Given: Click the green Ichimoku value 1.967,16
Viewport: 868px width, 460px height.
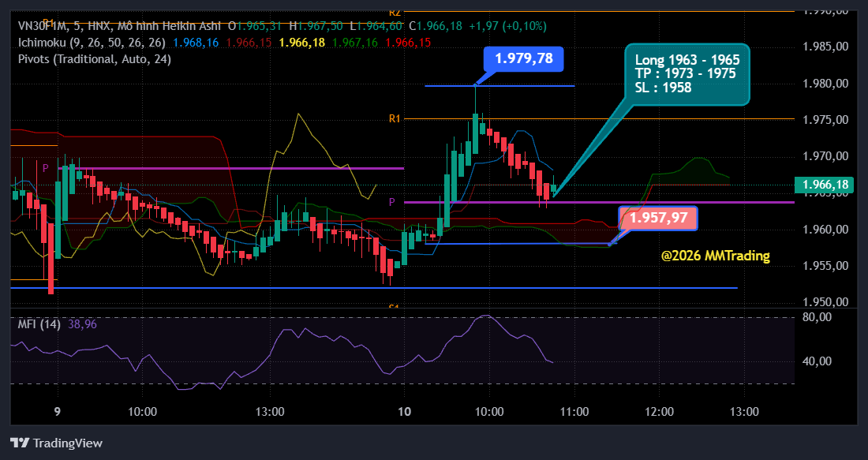Looking at the screenshot, I should pyautogui.click(x=355, y=43).
